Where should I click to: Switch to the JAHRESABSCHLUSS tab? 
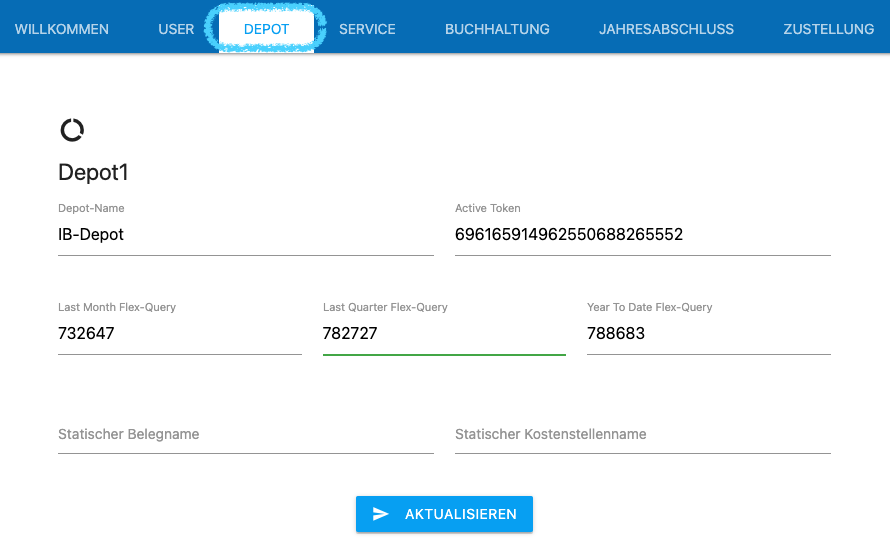pos(666,29)
